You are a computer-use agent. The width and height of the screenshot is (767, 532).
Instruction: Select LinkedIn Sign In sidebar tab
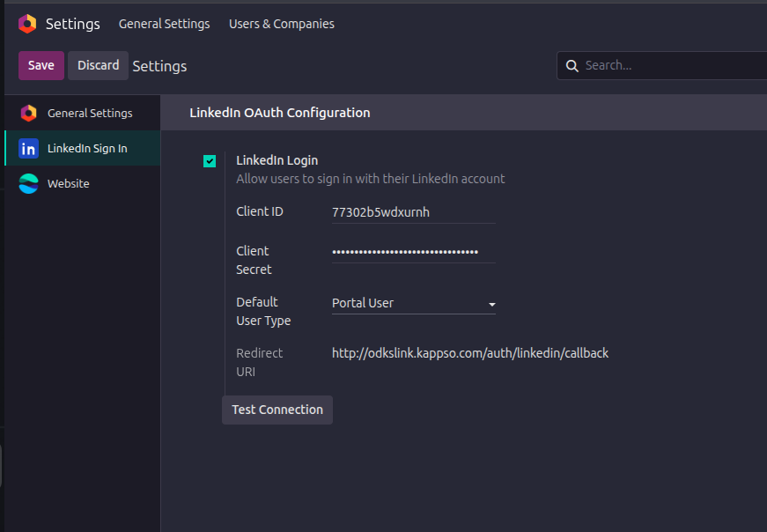[83, 148]
